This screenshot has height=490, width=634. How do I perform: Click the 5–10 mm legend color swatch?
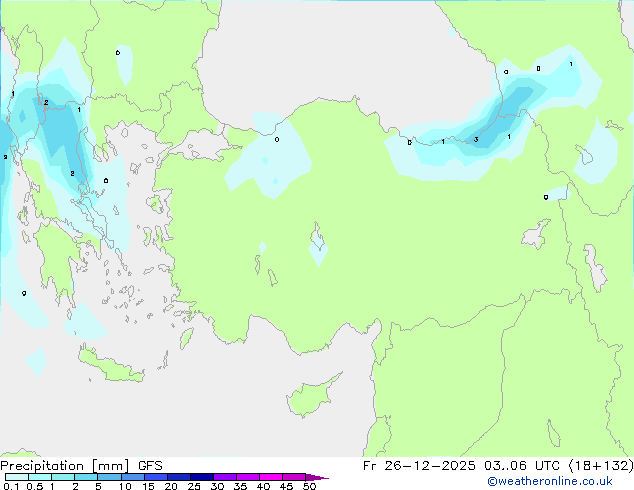(109, 477)
